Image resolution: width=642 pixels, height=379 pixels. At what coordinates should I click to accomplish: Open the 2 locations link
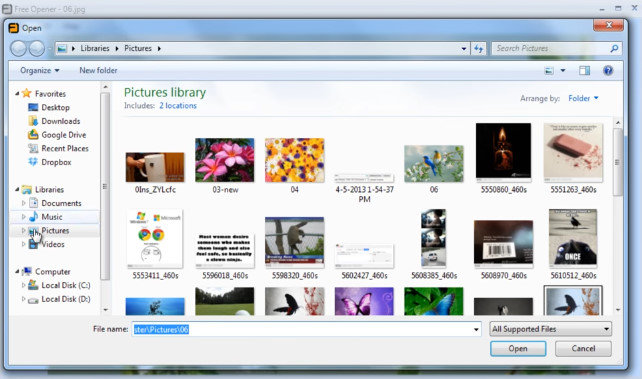point(178,106)
